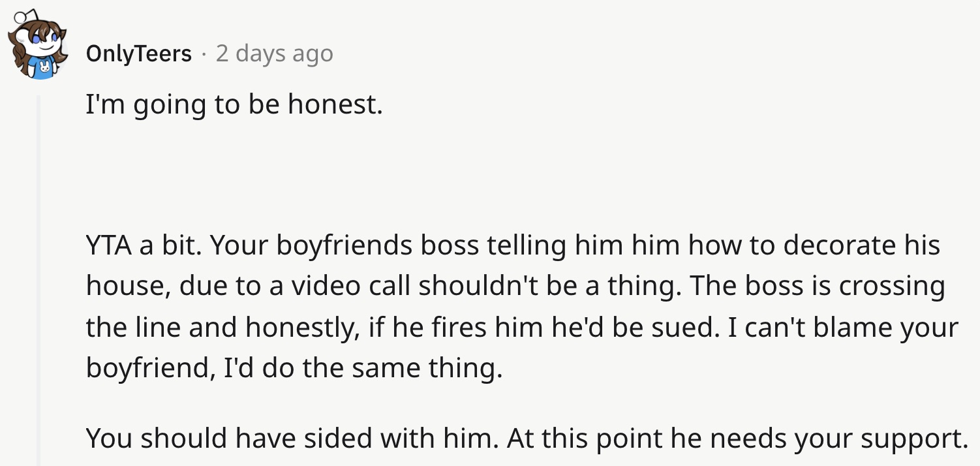Click 'I'd do the same thing.' sentence

pos(363,369)
